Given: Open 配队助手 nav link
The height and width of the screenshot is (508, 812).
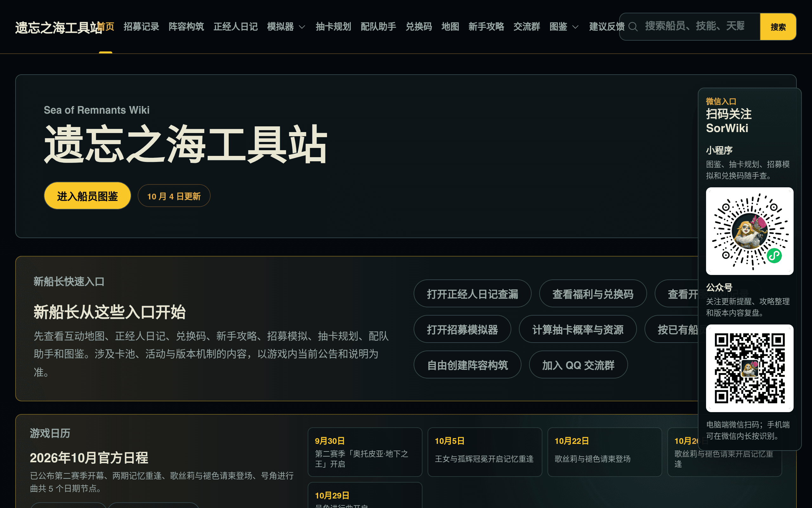Looking at the screenshot, I should pyautogui.click(x=378, y=27).
